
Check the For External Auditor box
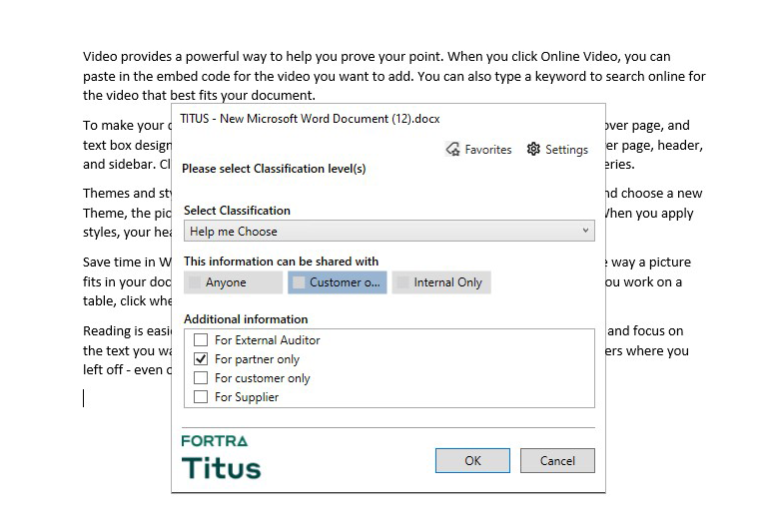point(201,340)
